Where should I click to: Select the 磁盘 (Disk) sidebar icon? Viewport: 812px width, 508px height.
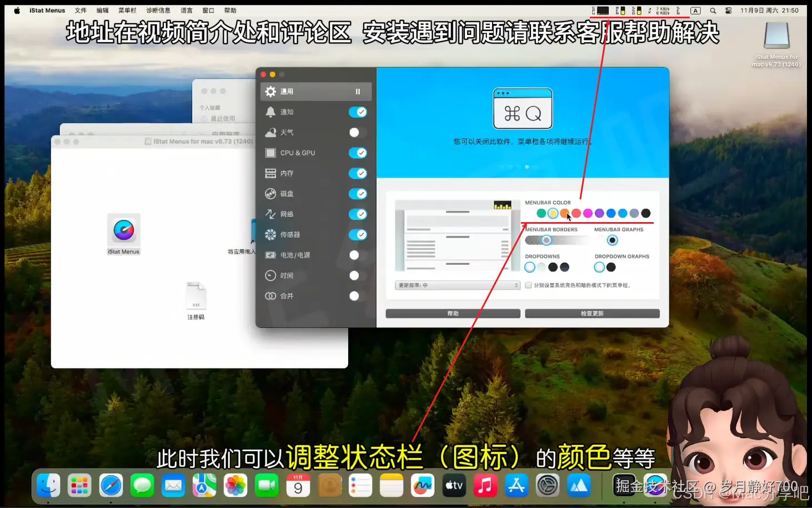[x=270, y=193]
